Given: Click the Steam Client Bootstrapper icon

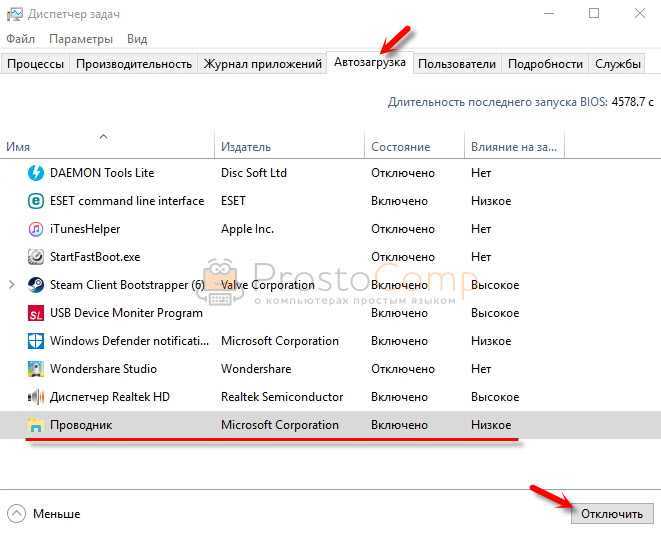Looking at the screenshot, I should click(35, 285).
